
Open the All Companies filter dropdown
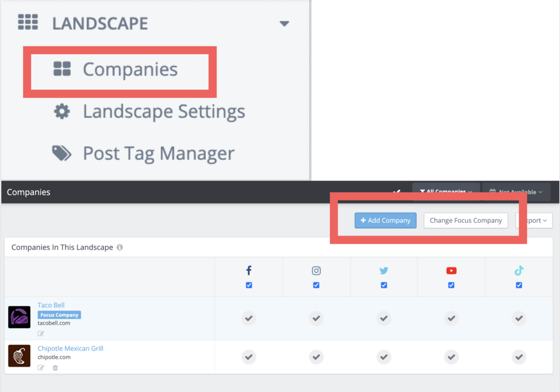point(446,191)
